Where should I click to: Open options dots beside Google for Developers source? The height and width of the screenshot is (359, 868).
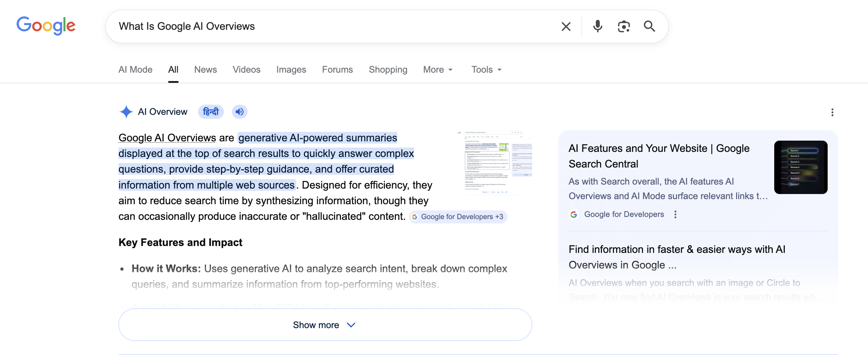[x=675, y=214]
